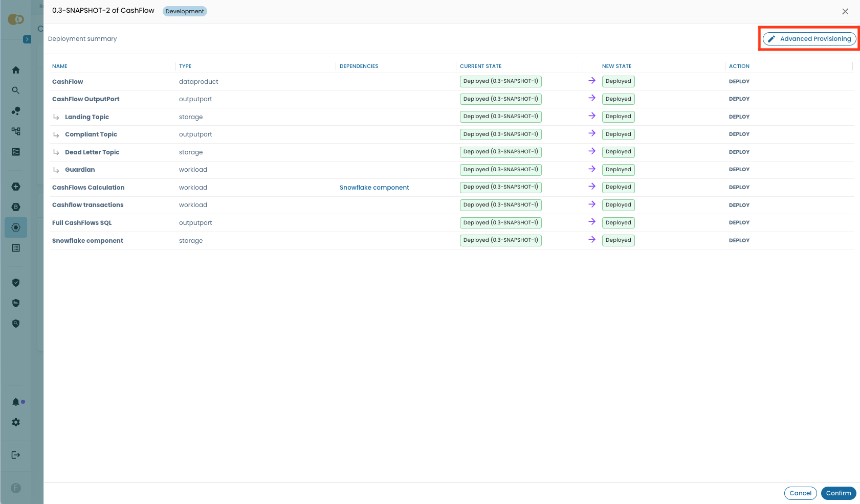This screenshot has width=860, height=504.
Task: Open settings gear in sidebar
Action: [16, 422]
